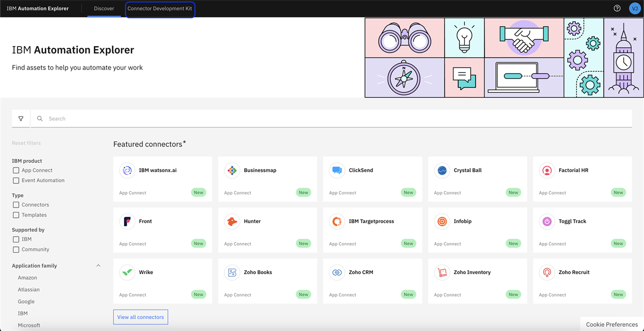Enable the App Connect checkbox

pyautogui.click(x=16, y=171)
